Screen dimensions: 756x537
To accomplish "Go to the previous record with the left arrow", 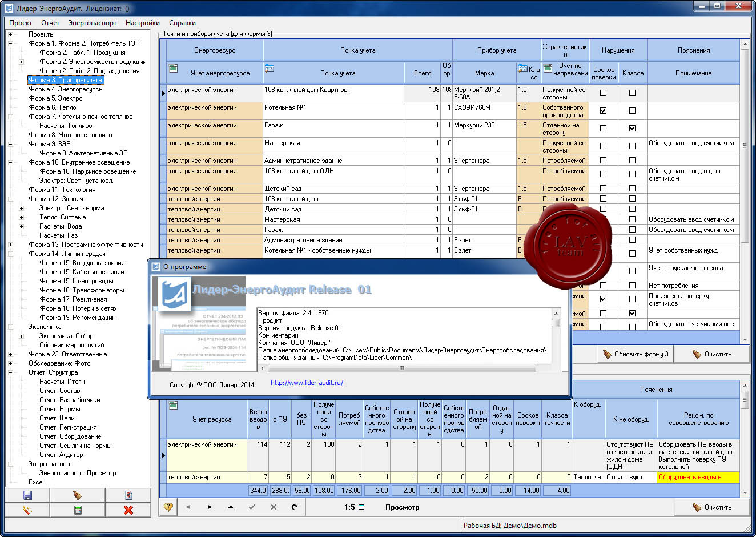I will (x=188, y=507).
